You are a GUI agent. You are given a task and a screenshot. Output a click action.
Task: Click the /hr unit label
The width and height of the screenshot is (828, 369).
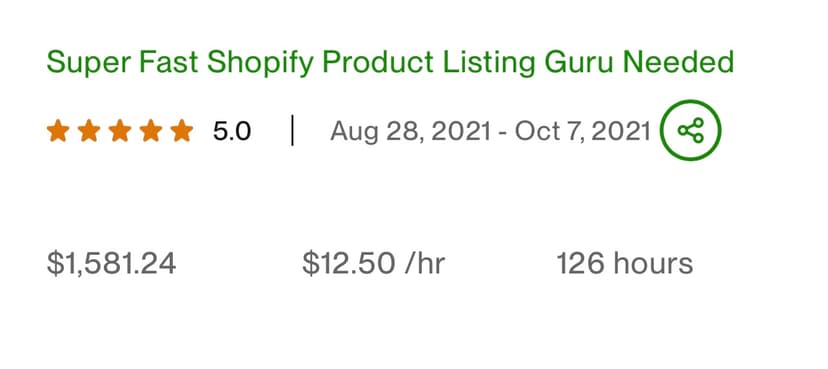(425, 263)
